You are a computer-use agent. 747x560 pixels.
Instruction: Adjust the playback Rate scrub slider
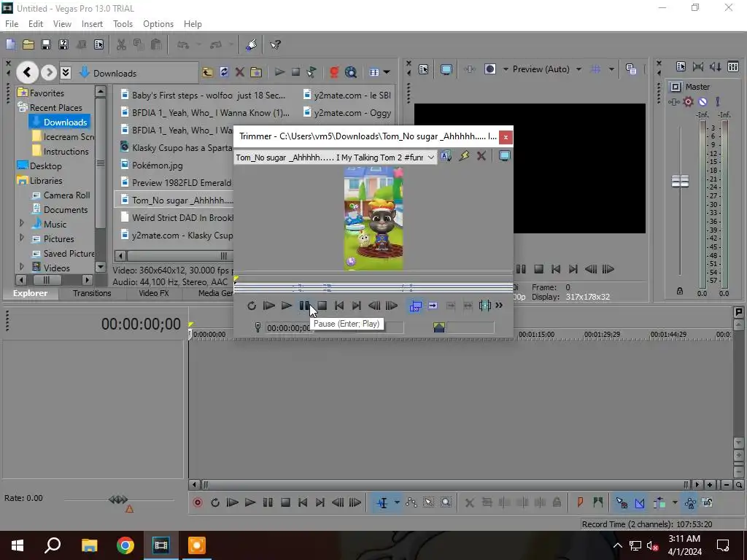coord(118,499)
